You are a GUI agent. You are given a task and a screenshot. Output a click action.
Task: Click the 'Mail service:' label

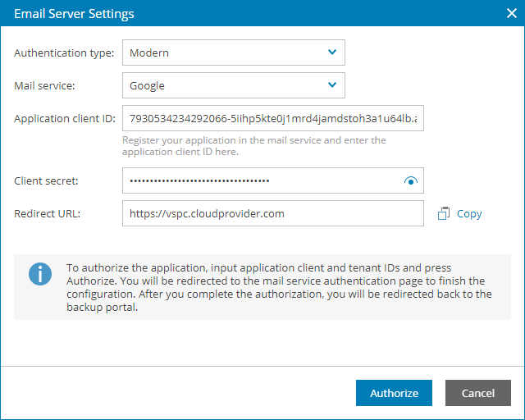tap(45, 85)
